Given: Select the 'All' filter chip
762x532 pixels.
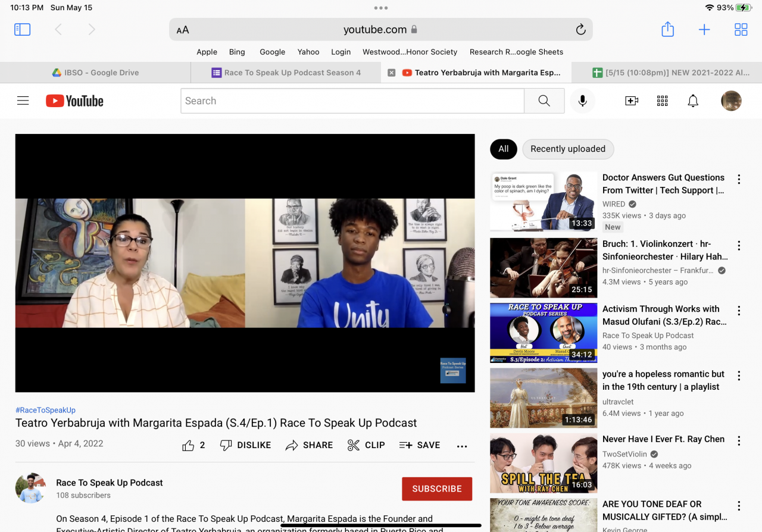Looking at the screenshot, I should pyautogui.click(x=503, y=149).
